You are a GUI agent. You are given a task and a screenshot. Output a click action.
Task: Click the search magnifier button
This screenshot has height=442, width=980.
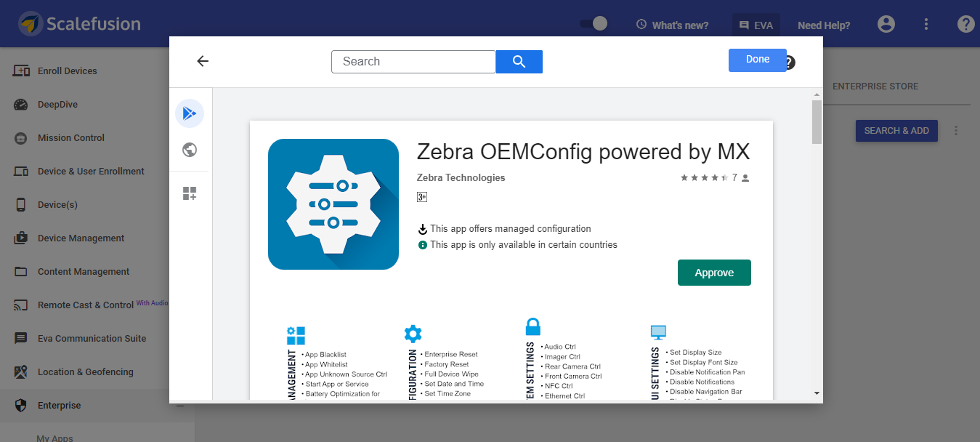(519, 62)
